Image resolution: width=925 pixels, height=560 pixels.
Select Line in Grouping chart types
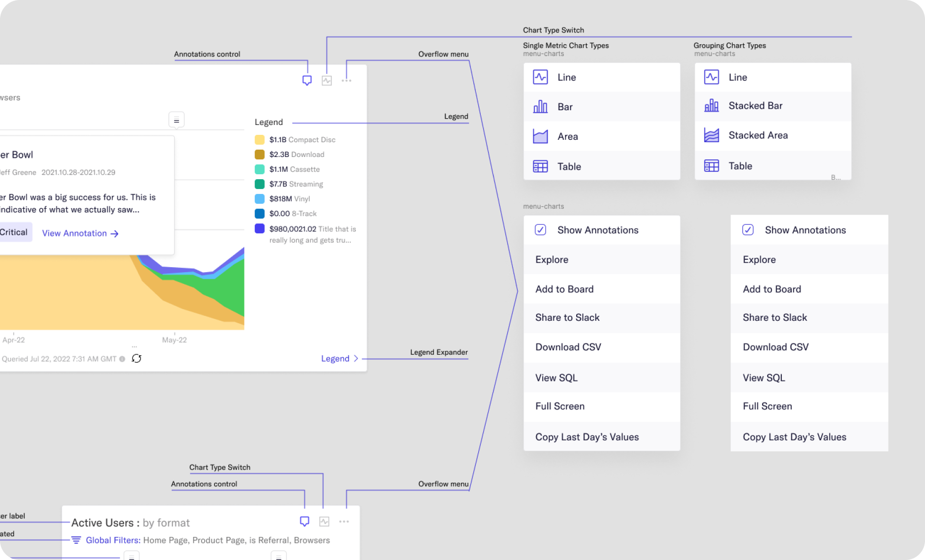(773, 77)
